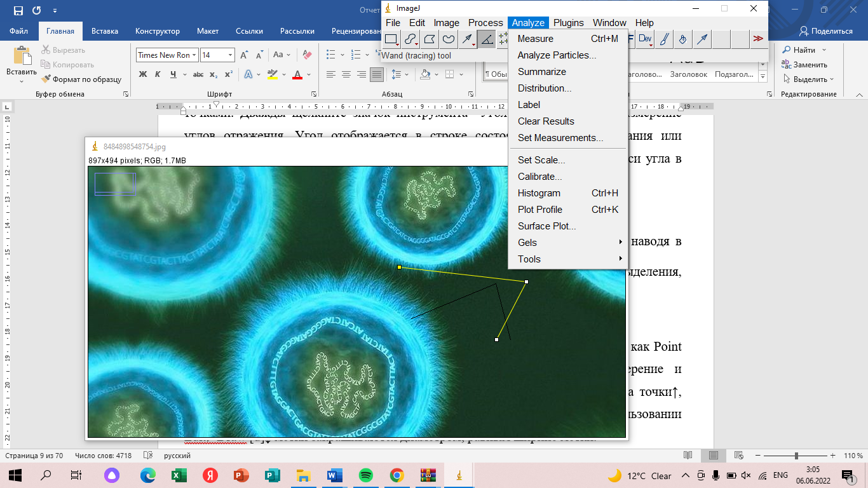This screenshot has width=868, height=488.
Task: Expand bullets list dropdown arrow
Action: [x=342, y=55]
